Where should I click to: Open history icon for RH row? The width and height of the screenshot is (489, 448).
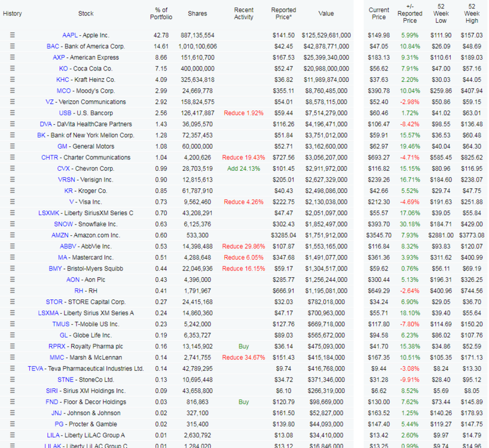point(13,291)
